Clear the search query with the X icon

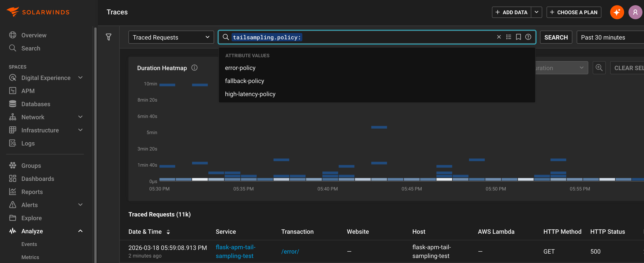pyautogui.click(x=499, y=37)
